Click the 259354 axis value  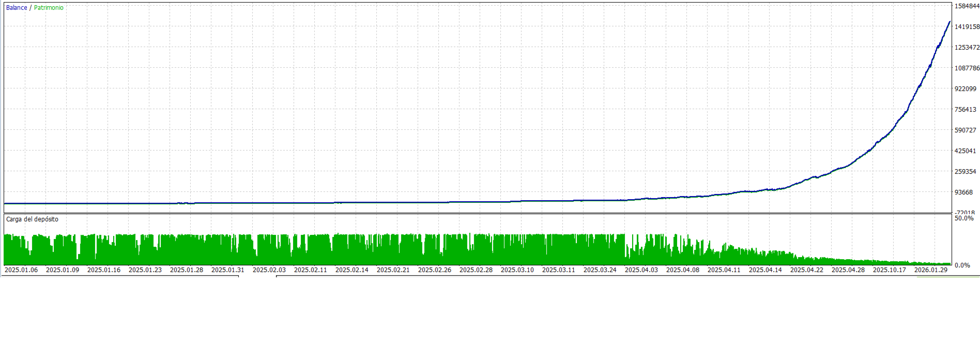[x=965, y=172]
